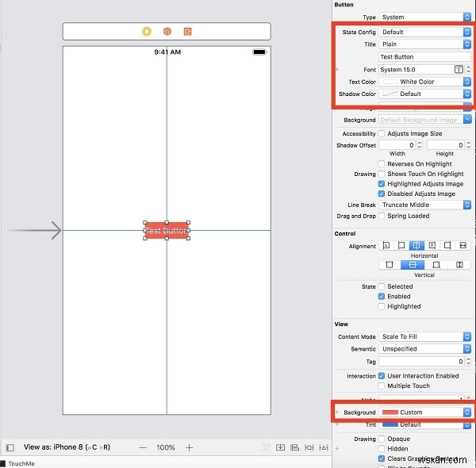Select the red Test Button on canvas
The width and height of the screenshot is (476, 468).
tap(167, 230)
